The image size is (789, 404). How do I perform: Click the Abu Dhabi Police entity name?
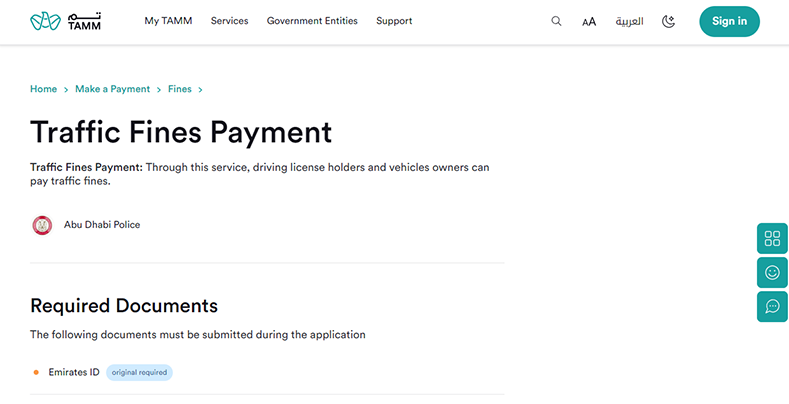[x=102, y=225]
